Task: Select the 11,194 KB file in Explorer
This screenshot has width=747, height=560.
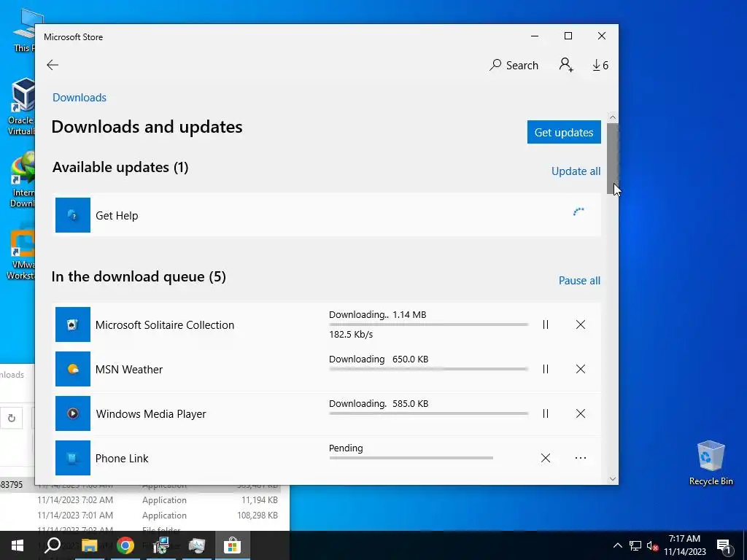Action: click(x=259, y=500)
